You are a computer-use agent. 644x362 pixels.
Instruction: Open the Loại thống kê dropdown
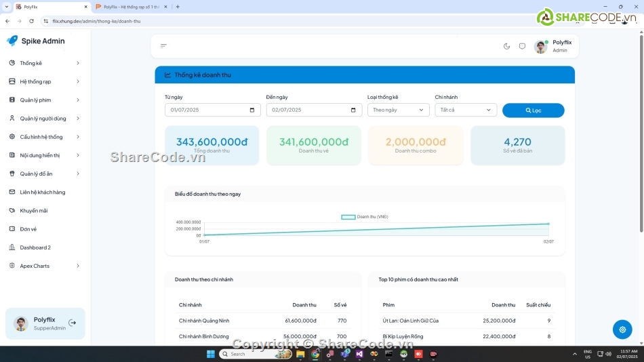[x=398, y=110]
